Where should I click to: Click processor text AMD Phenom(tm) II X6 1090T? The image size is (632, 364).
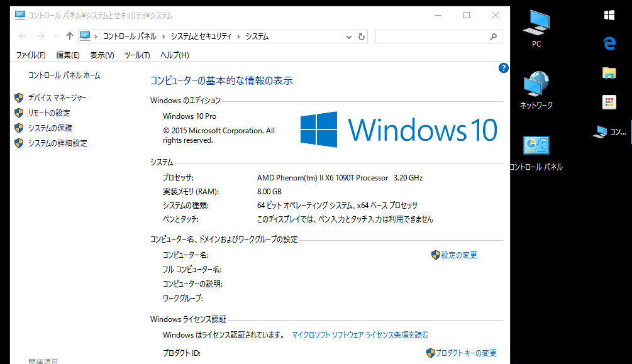323,178
